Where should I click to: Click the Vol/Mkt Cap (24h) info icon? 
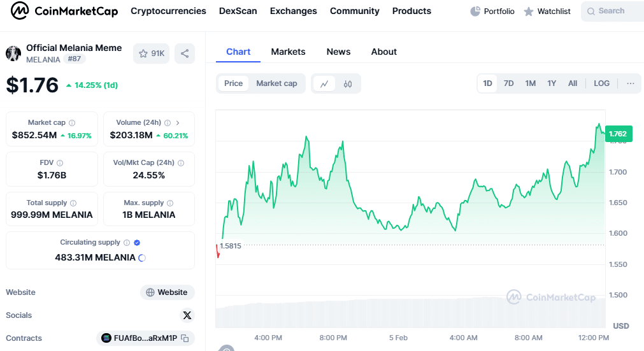coord(181,163)
